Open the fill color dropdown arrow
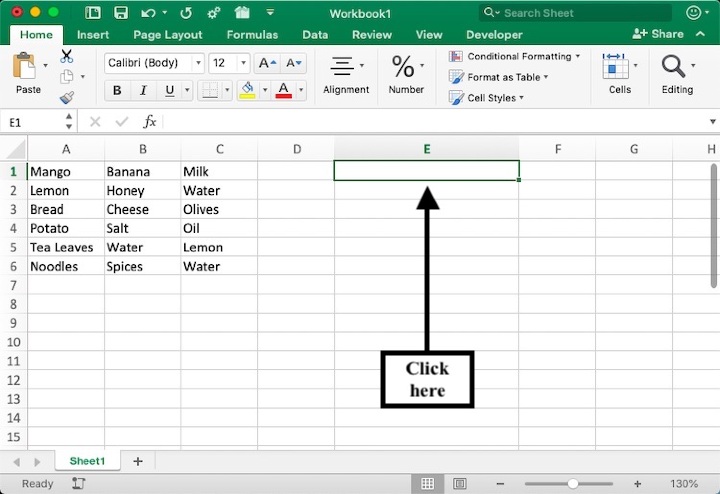 click(x=265, y=90)
